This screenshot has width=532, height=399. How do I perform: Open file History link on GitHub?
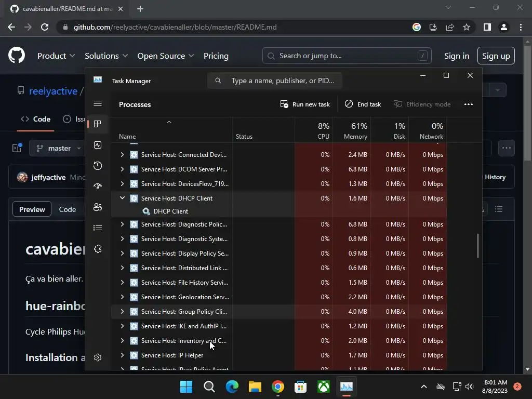495,177
